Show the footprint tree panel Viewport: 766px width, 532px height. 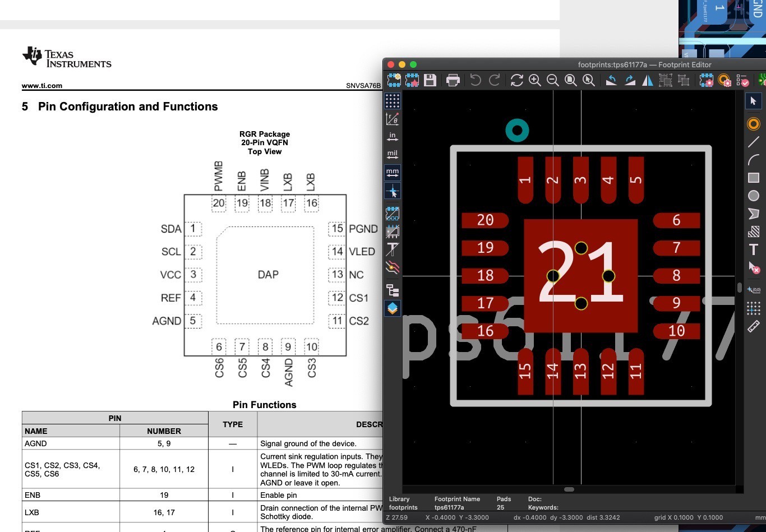pyautogui.click(x=393, y=290)
